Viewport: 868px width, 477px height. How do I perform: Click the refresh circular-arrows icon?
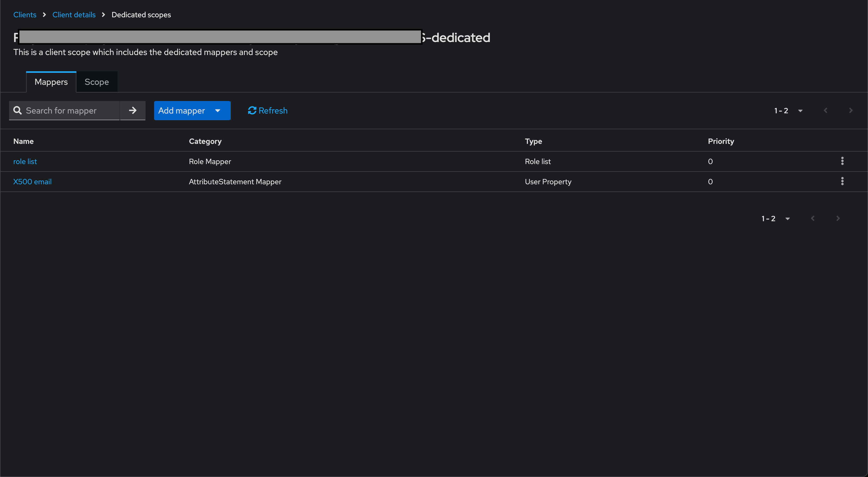point(252,110)
